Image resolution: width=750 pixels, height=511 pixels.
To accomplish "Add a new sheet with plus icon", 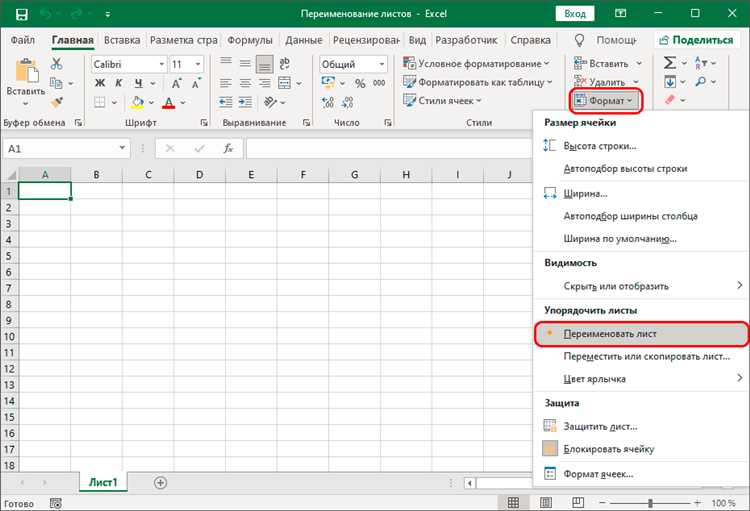I will (x=161, y=483).
